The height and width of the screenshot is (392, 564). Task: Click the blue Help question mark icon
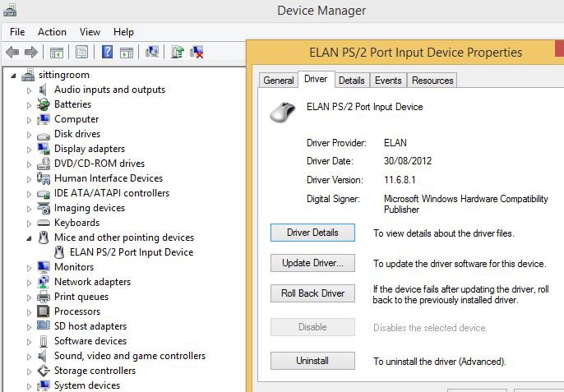pos(107,53)
